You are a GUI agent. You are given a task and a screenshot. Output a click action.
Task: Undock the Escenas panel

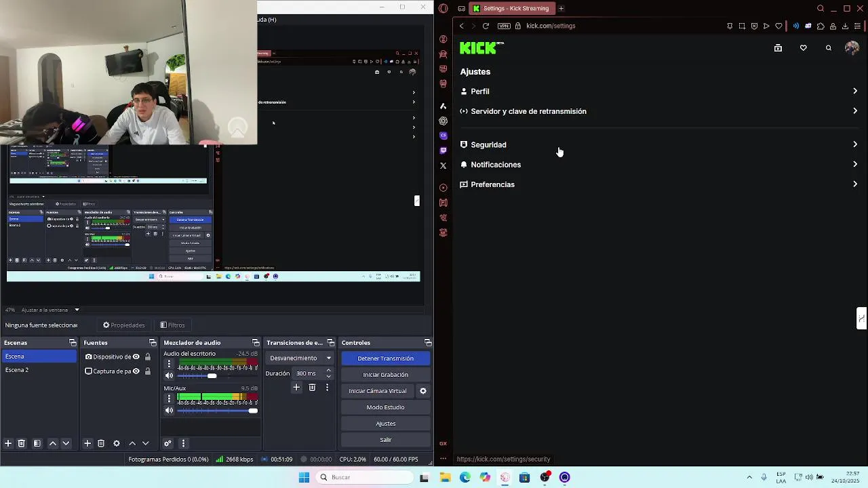tap(73, 342)
